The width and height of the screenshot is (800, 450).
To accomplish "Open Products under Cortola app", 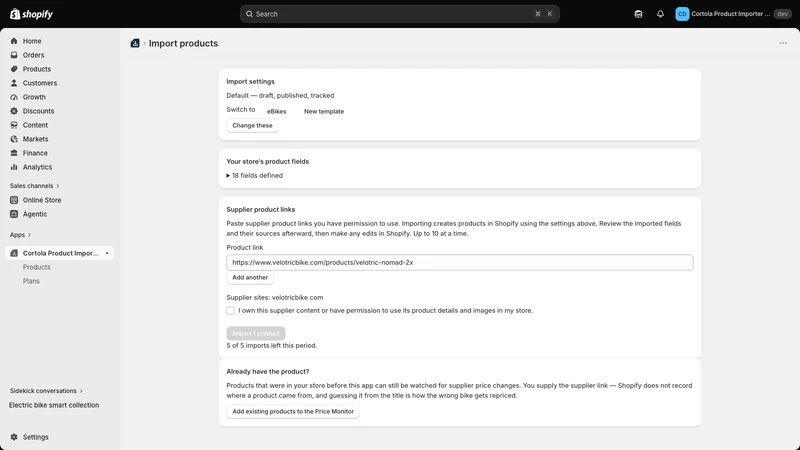I will 37,267.
